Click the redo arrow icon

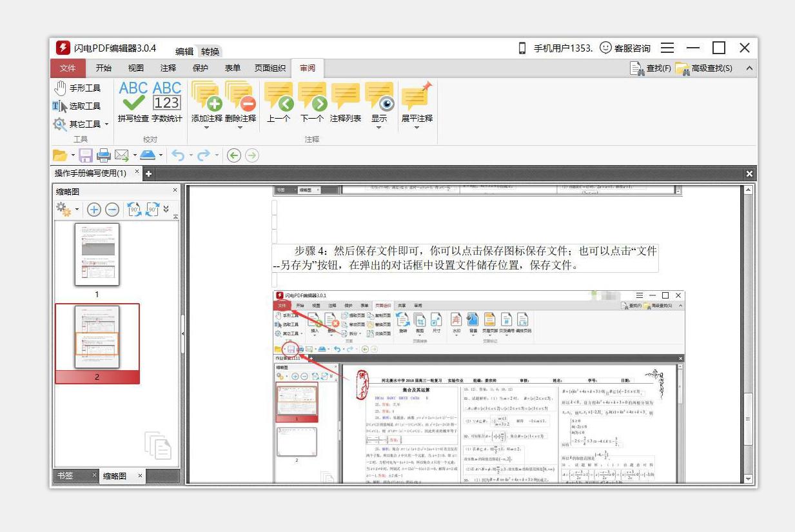(x=204, y=155)
